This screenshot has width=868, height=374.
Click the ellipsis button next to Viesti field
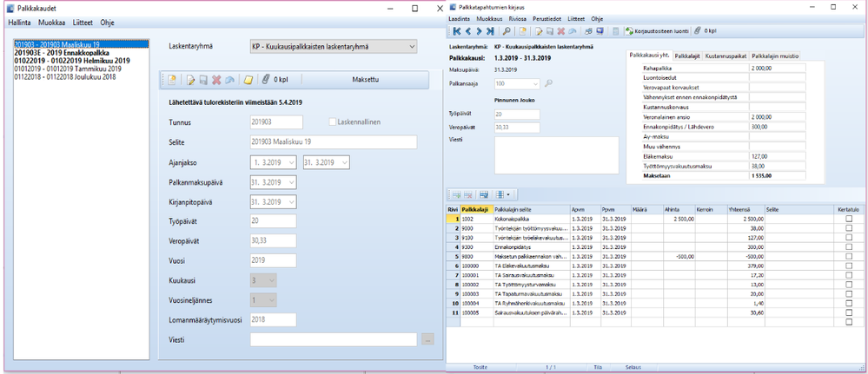point(427,339)
